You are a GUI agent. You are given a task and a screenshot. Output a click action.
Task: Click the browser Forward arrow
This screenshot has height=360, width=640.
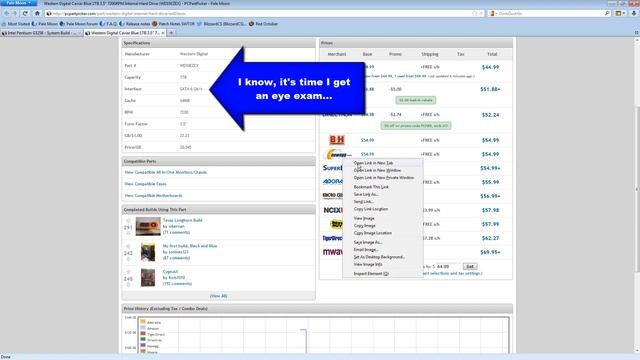click(x=15, y=13)
